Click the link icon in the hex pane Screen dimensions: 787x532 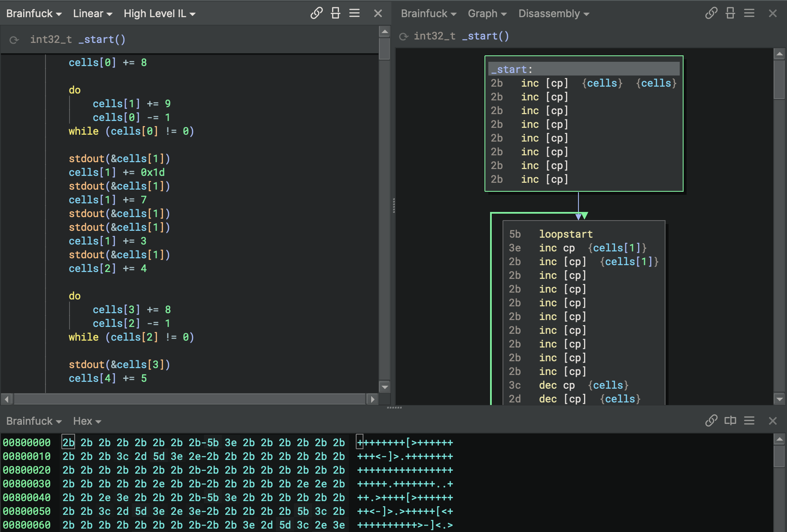click(711, 420)
